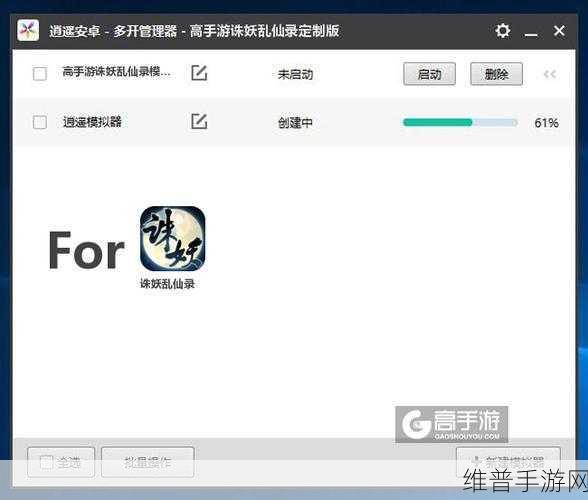Click the 逍遥安卓 app logo icon
The width and height of the screenshot is (588, 500).
[28, 30]
